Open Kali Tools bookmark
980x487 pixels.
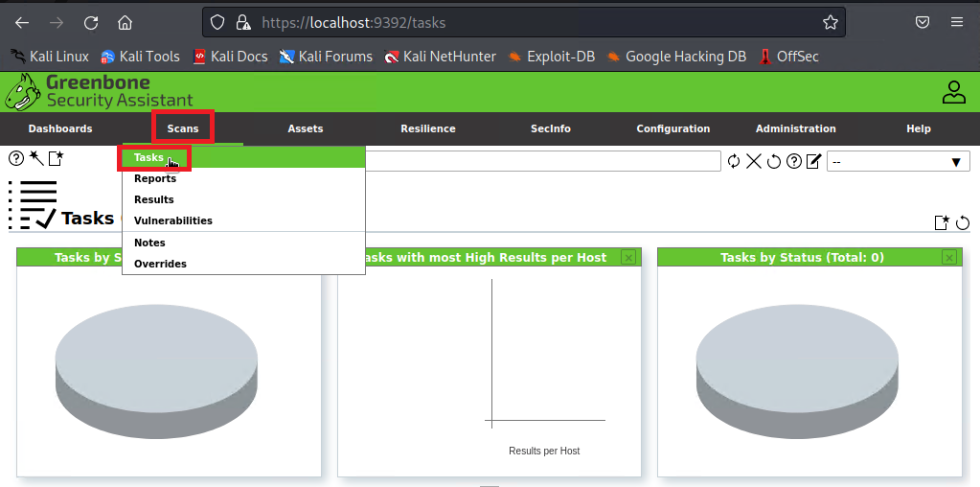pos(141,57)
